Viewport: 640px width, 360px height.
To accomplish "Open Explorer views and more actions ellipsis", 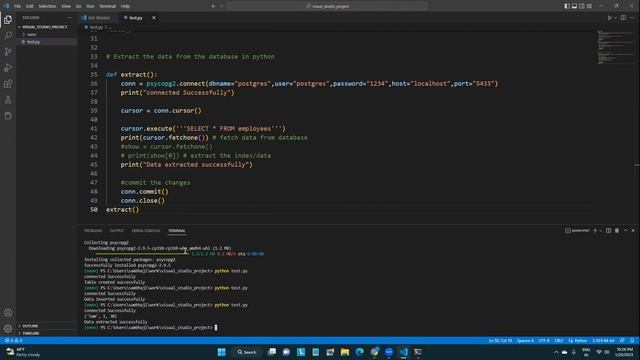I will 69,18.
